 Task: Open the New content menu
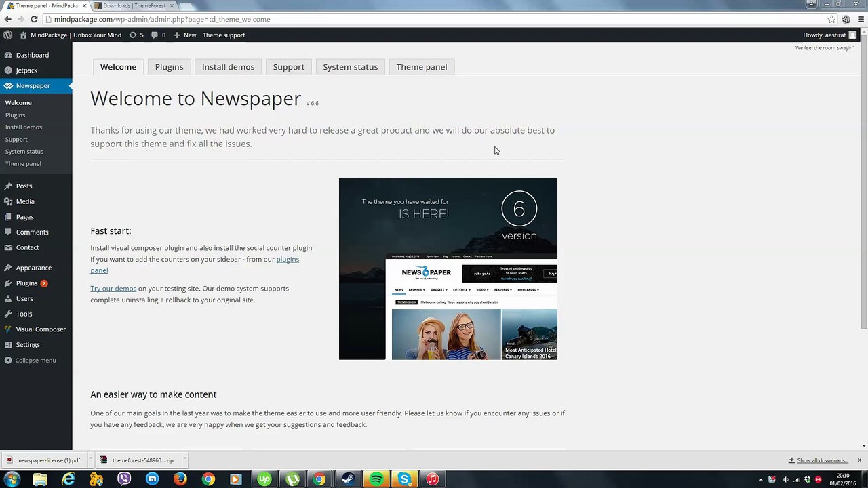[184, 35]
